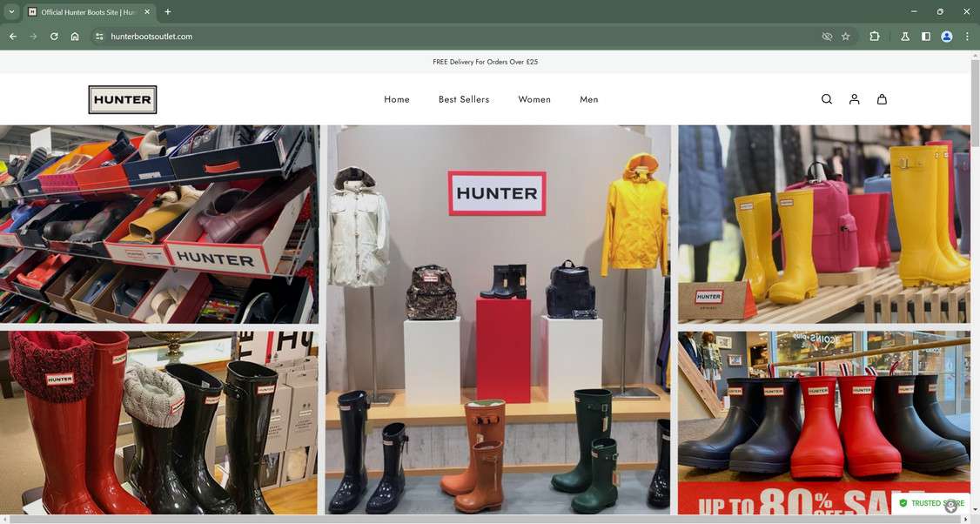Click the tracking protection eye icon

[x=827, y=37]
